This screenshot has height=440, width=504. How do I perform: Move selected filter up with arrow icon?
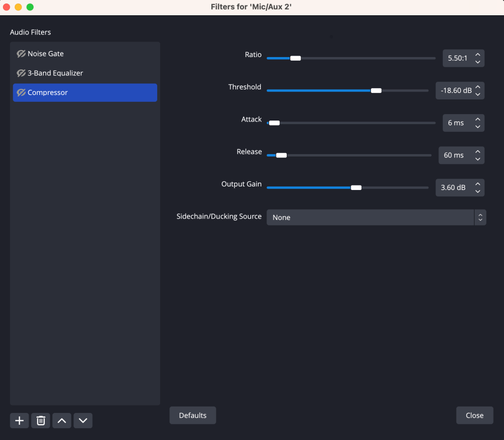(62, 420)
